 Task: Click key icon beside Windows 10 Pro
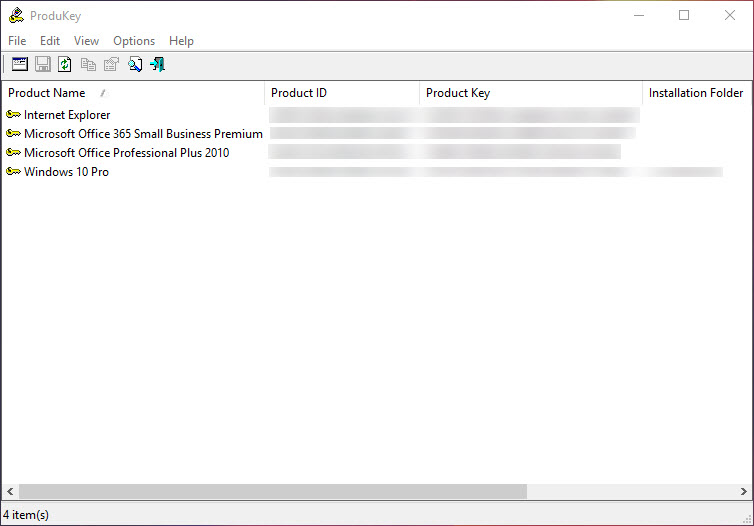(13, 171)
